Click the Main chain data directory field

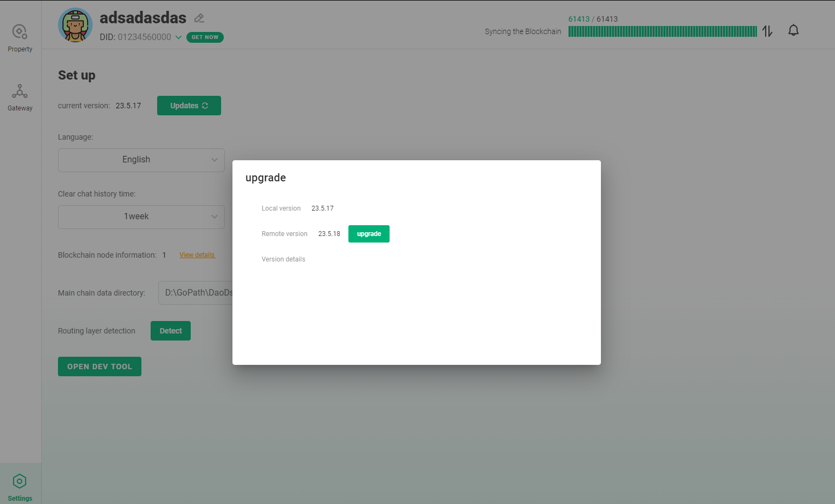(x=196, y=293)
